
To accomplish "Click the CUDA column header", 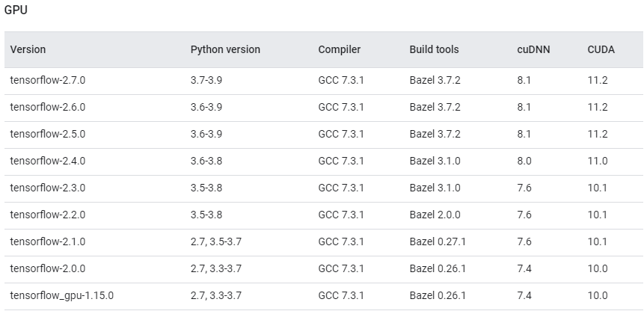I will pos(601,49).
